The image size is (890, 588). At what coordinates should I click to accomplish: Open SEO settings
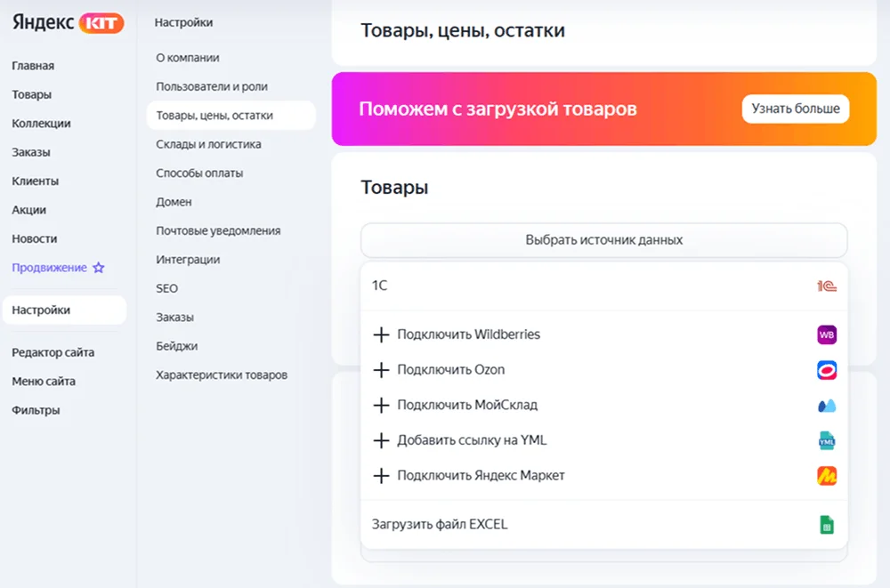pos(167,289)
